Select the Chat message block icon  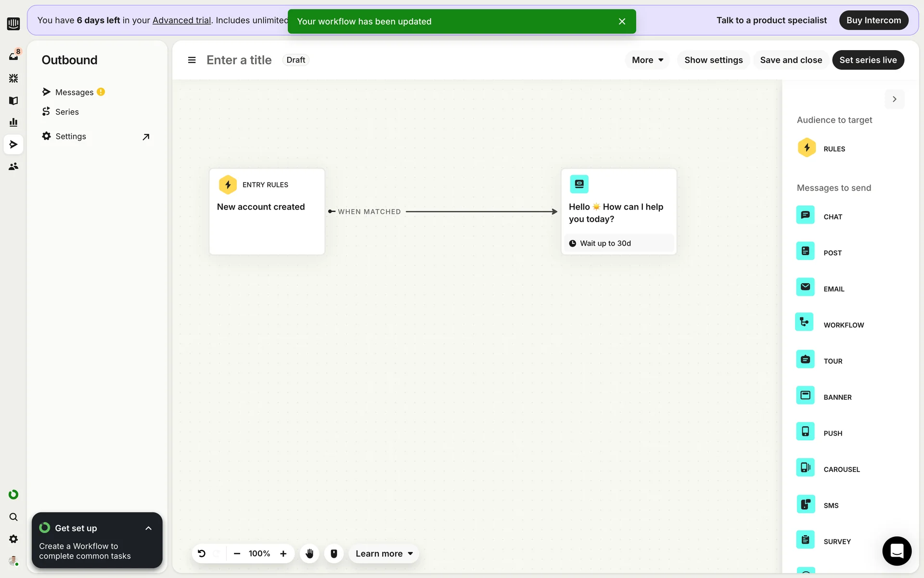click(x=805, y=215)
